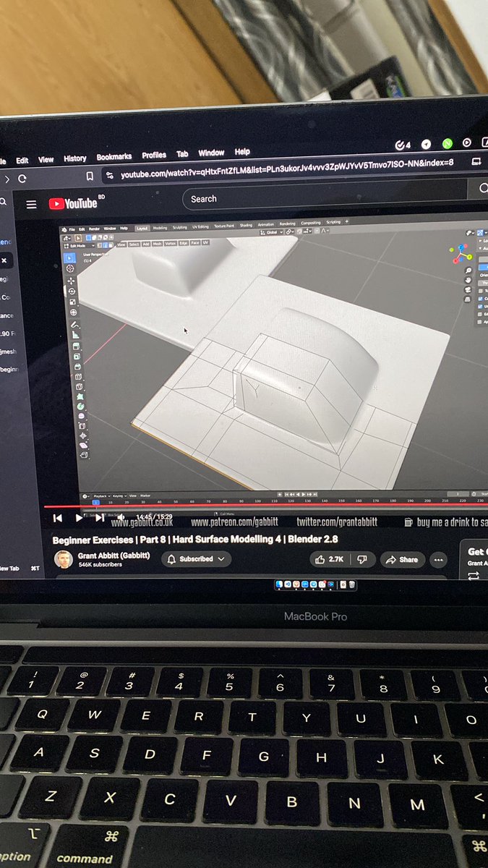Open site info icon beside the URL
This screenshot has width=488, height=868.
coord(109,175)
